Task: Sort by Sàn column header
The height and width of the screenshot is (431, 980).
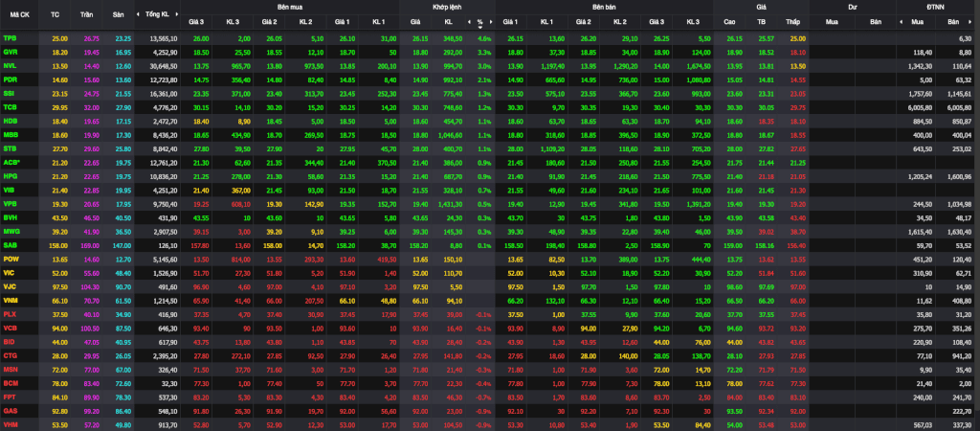Action: coord(118,13)
